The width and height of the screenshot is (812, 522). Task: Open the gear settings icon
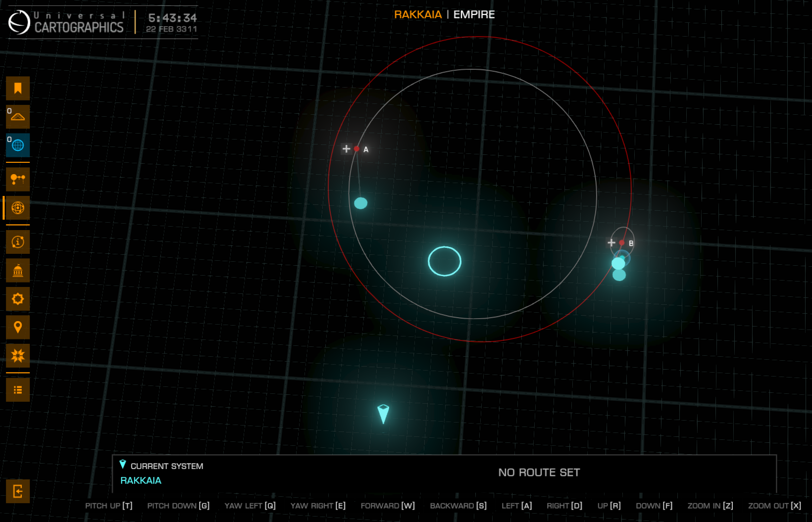18,299
